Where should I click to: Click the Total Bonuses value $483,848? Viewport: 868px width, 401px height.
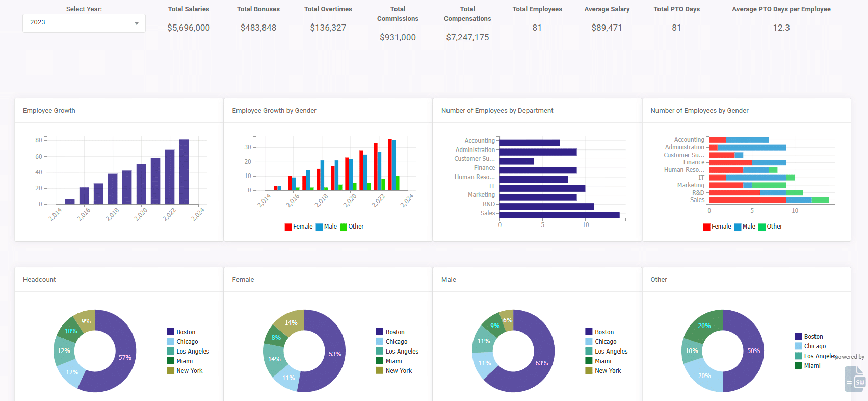[258, 28]
